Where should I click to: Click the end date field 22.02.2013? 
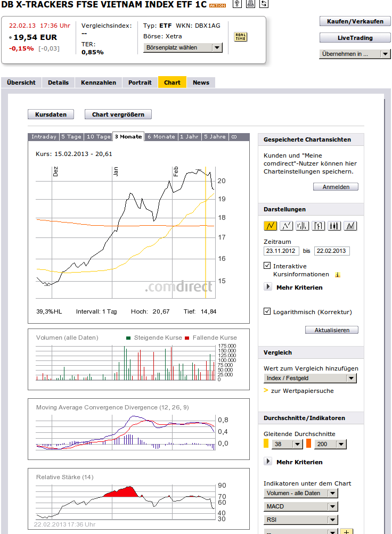pyautogui.click(x=332, y=251)
